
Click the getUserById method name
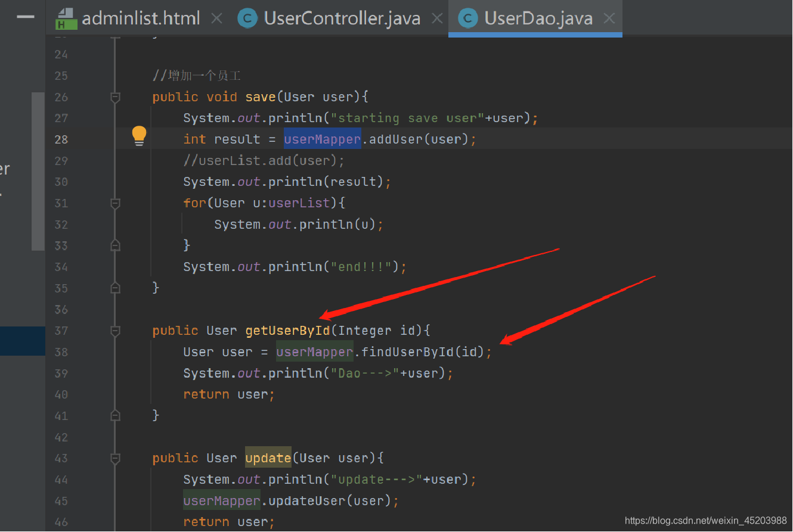point(287,331)
